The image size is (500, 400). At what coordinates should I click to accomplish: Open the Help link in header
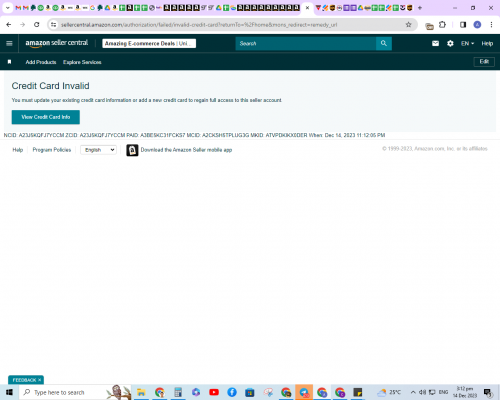(x=487, y=43)
